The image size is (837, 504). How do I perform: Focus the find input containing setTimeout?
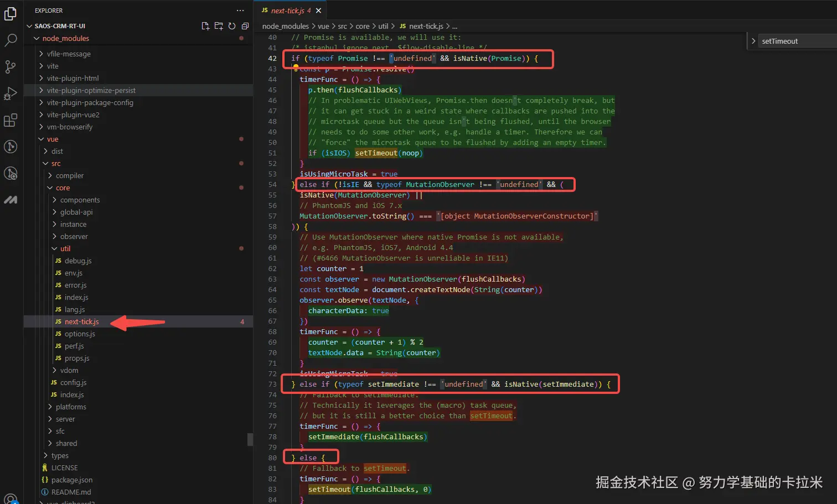tap(797, 41)
